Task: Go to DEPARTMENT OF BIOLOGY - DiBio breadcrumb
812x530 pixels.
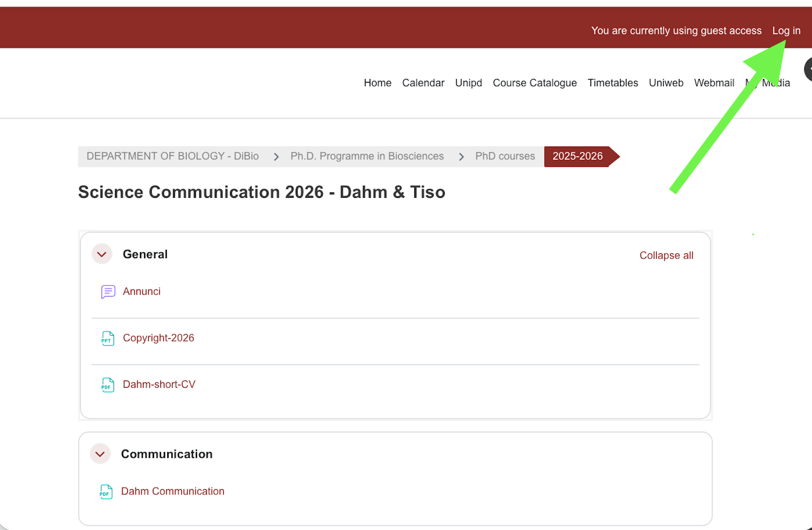Action: (173, 156)
